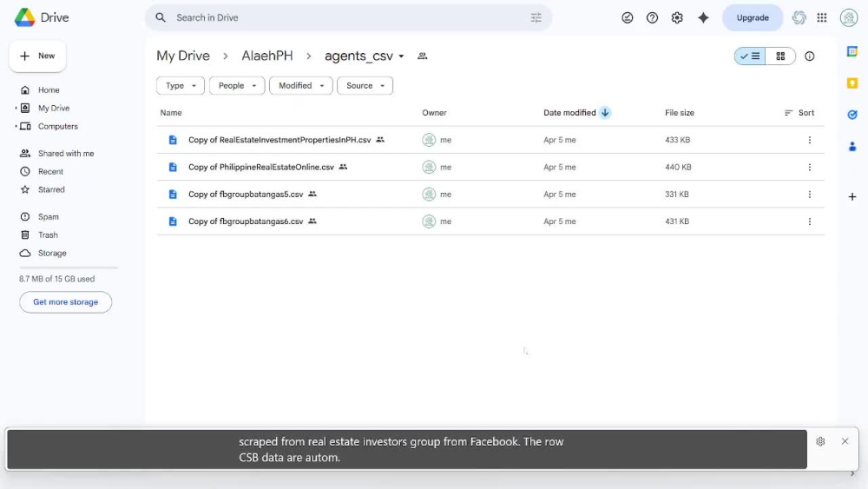Screen dimensions: 868x489
Task: Switch to grid layout view
Action: click(780, 56)
